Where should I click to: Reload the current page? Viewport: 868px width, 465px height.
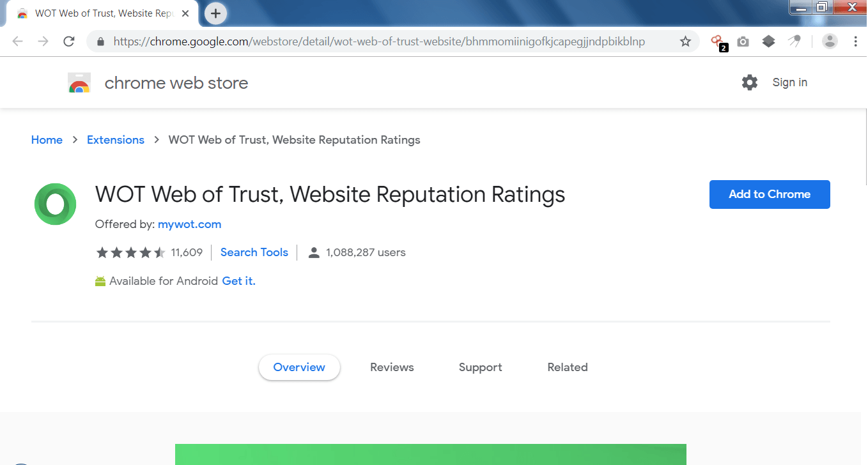[69, 42]
